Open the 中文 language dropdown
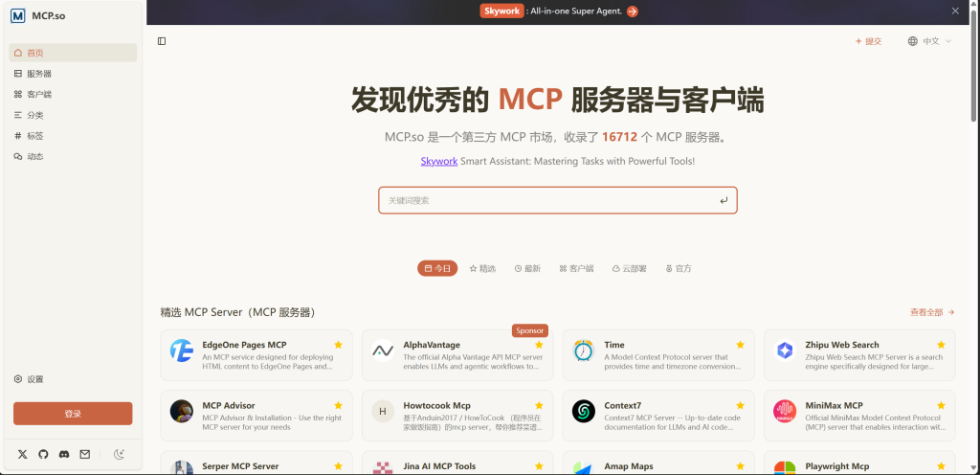This screenshot has width=980, height=475. [x=929, y=41]
